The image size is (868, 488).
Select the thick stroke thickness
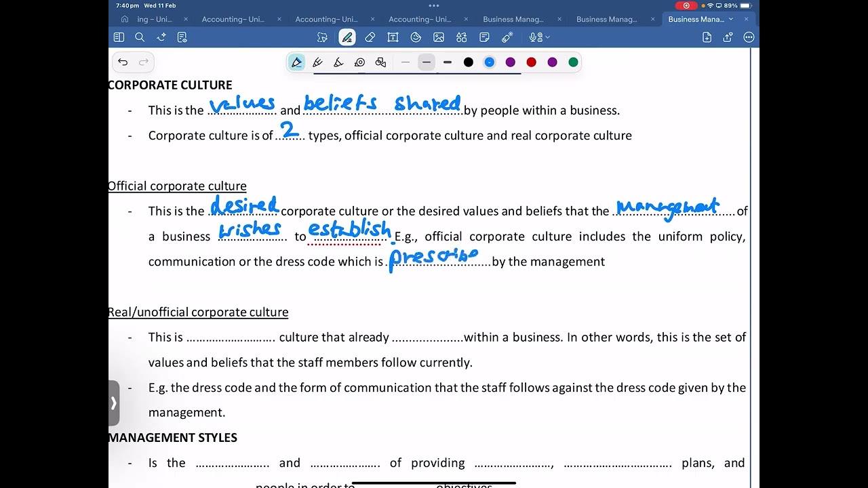448,62
